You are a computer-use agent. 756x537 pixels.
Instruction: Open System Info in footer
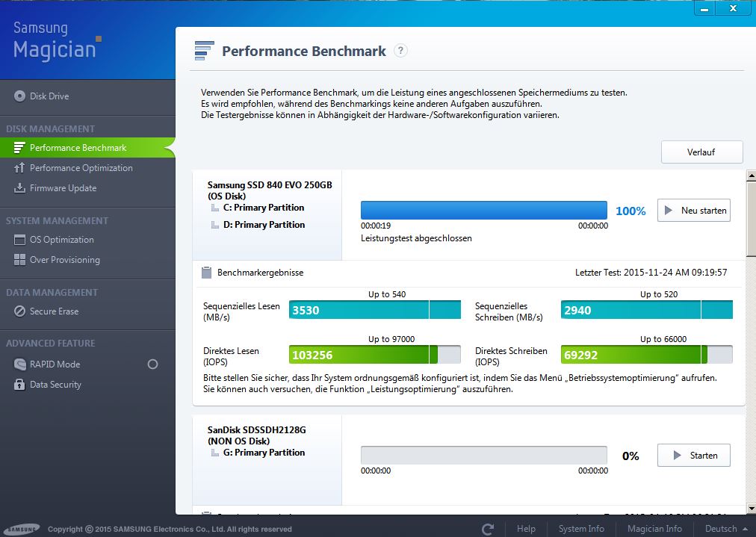[581, 529]
